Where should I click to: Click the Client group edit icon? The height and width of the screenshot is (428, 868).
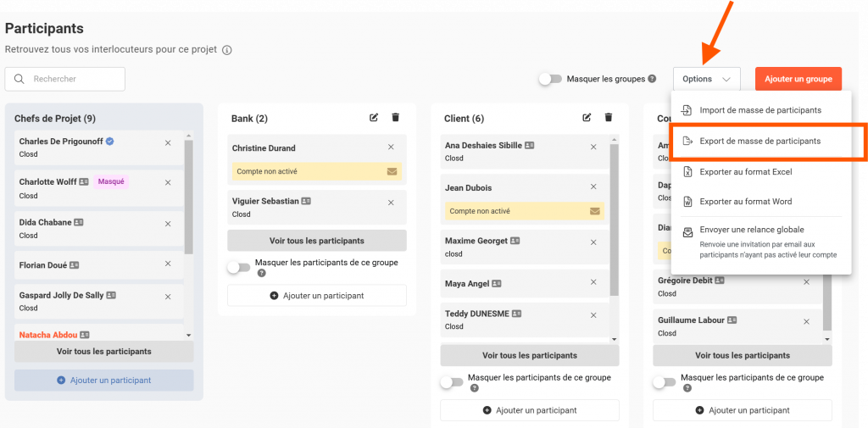point(587,118)
